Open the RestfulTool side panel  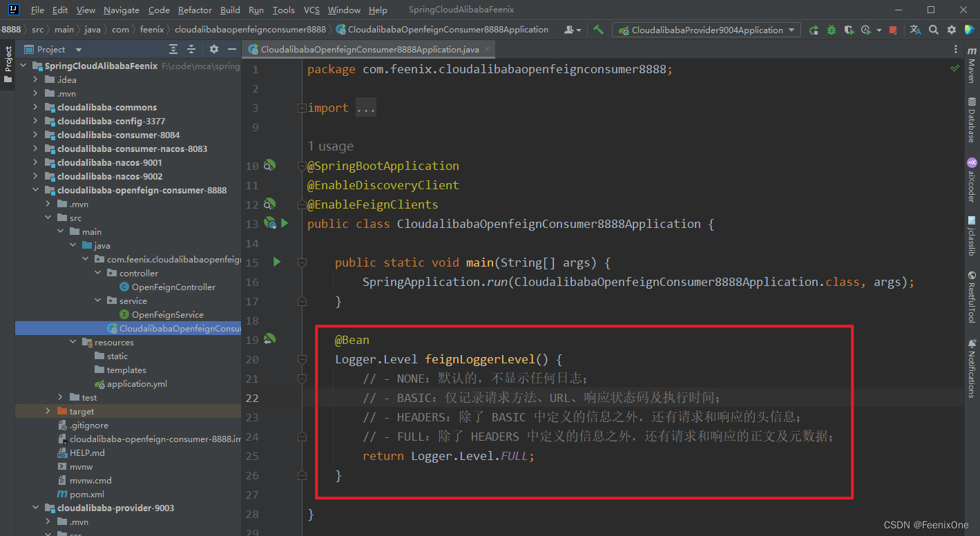972,297
